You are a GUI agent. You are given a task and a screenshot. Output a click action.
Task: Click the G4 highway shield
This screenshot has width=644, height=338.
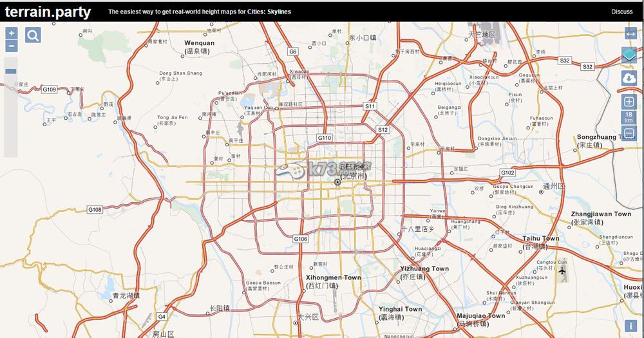[162, 317]
